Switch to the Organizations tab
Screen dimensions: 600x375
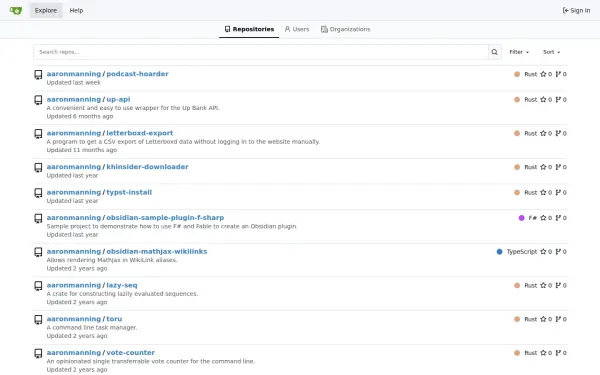click(346, 29)
